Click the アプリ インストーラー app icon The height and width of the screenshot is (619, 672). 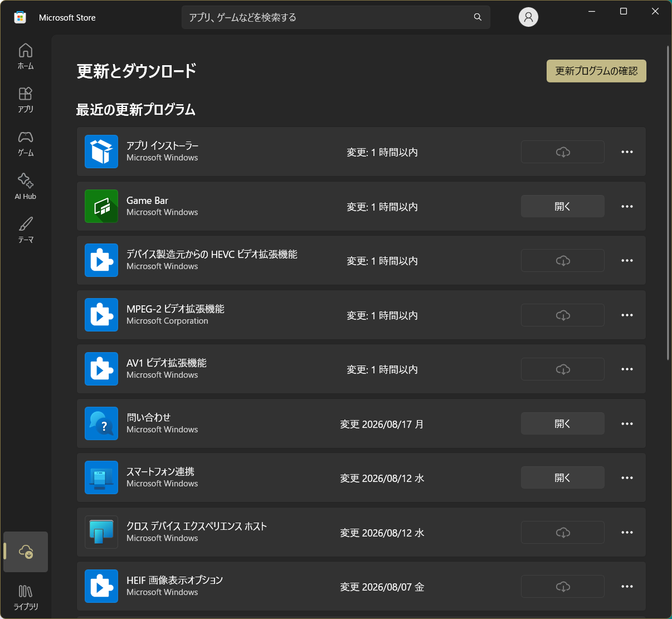point(101,152)
